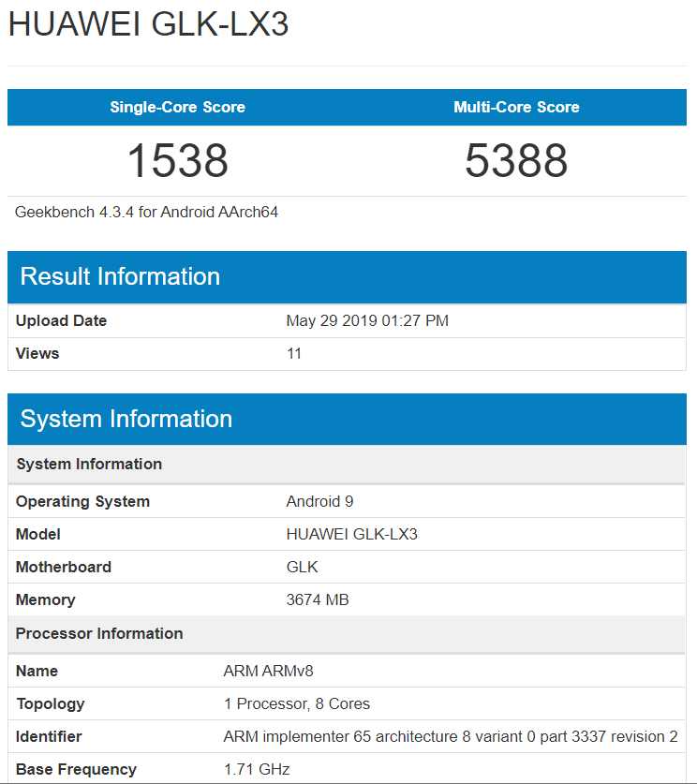This screenshot has width=697, height=784.
Task: Click the HUAWEI GLK-LX3 page title
Action: pos(149,23)
